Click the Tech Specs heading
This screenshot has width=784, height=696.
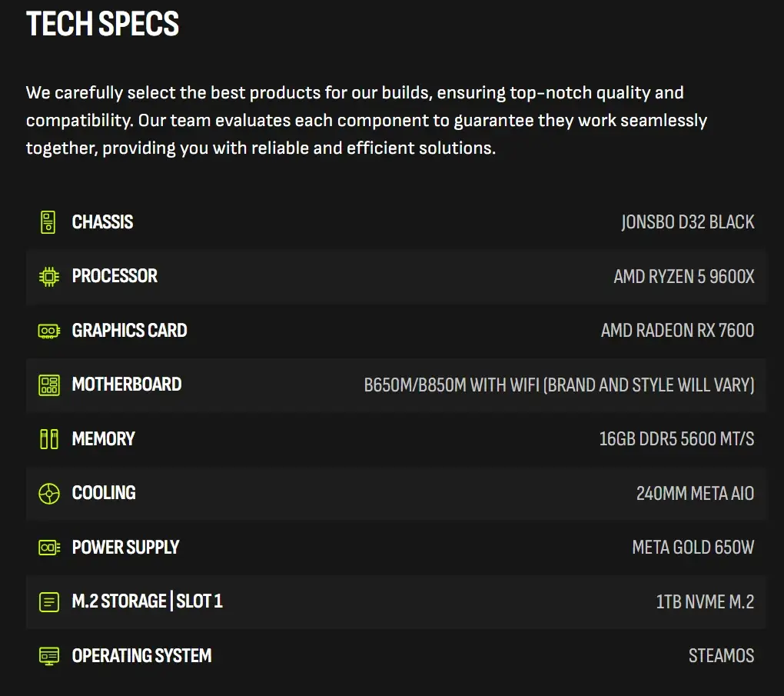[102, 24]
